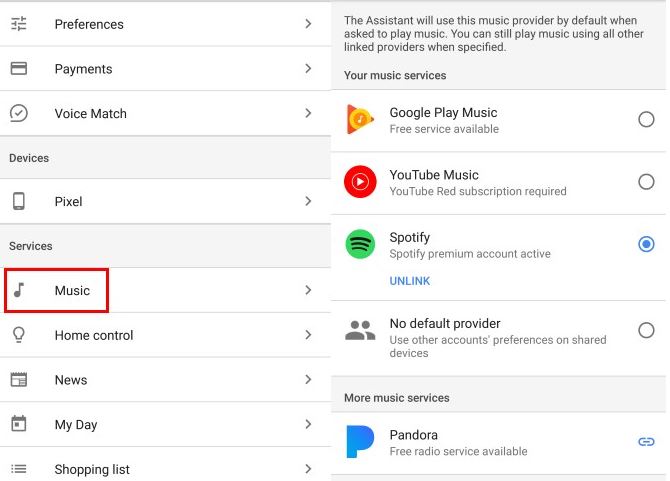Click the green Spotify logo icon
This screenshot has height=481, width=670.
coord(360,245)
